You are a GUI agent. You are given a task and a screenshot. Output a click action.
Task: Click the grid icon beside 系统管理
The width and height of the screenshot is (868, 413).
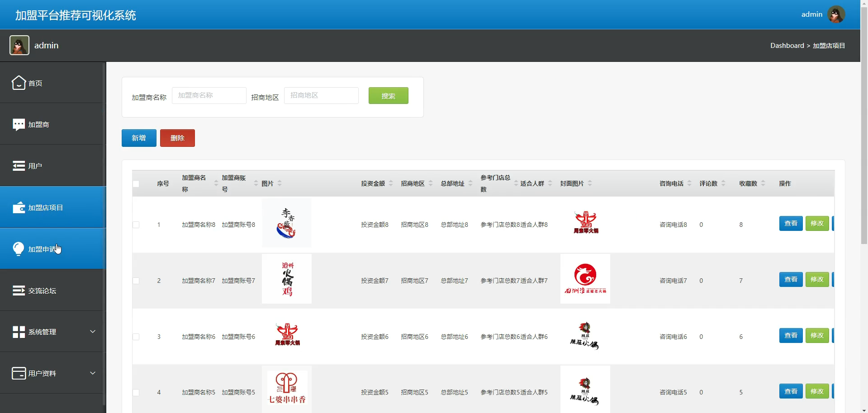pos(19,332)
